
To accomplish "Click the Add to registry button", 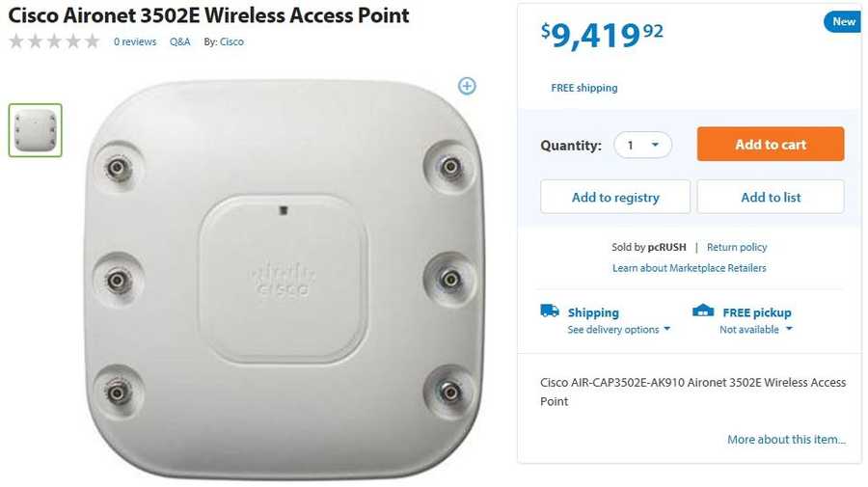I will click(x=615, y=198).
